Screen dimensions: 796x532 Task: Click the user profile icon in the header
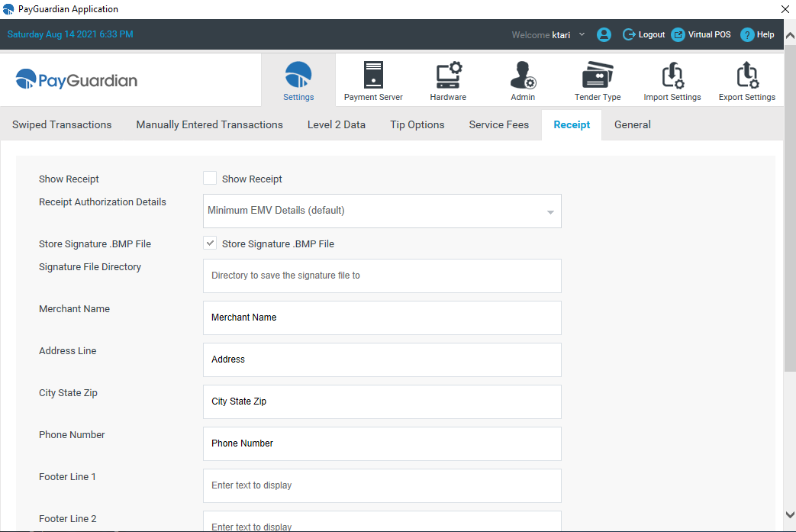604,34
